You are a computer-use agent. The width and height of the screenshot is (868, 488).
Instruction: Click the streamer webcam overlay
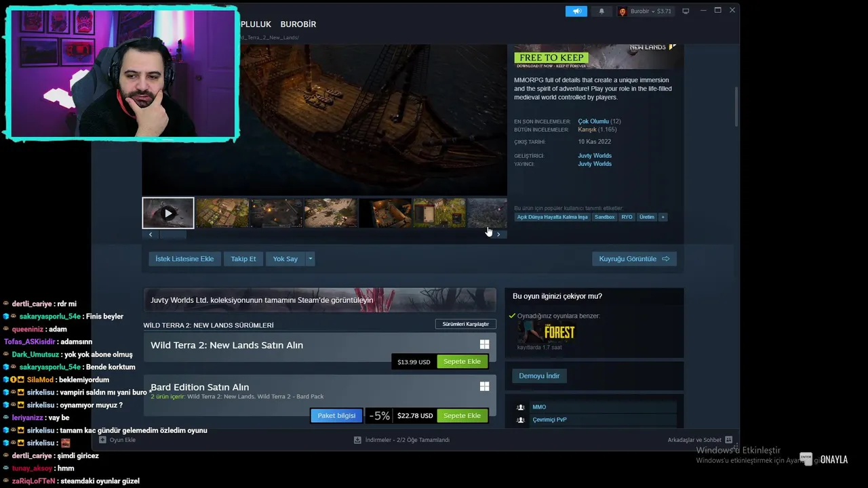(x=123, y=73)
